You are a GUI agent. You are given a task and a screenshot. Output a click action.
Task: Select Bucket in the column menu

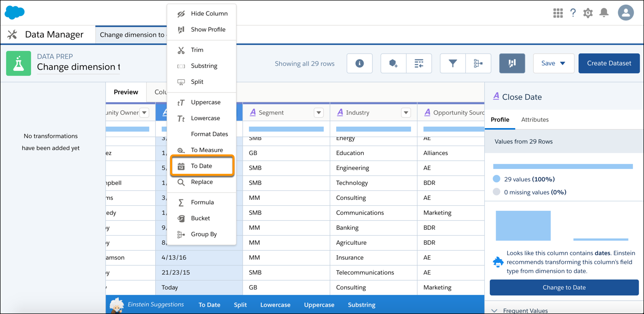[x=202, y=218]
